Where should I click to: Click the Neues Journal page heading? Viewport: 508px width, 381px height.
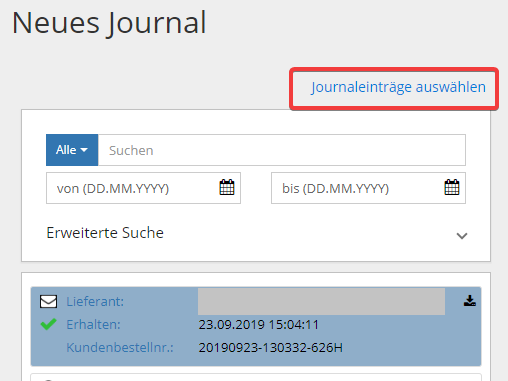109,23
